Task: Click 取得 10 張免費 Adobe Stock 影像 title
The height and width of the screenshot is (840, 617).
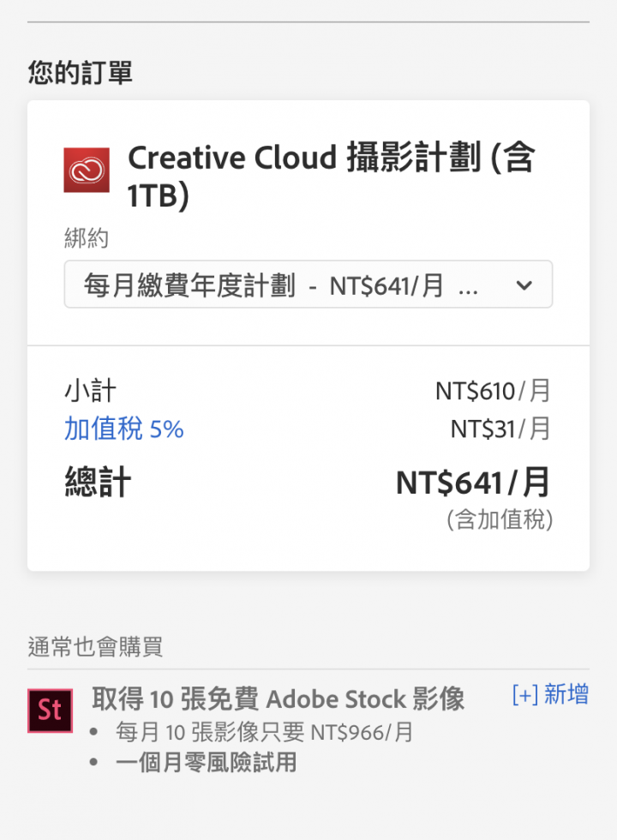Action: tap(278, 699)
